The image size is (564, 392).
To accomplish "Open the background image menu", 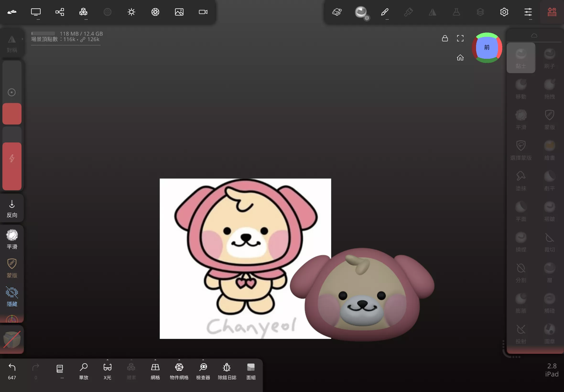I will [179, 12].
